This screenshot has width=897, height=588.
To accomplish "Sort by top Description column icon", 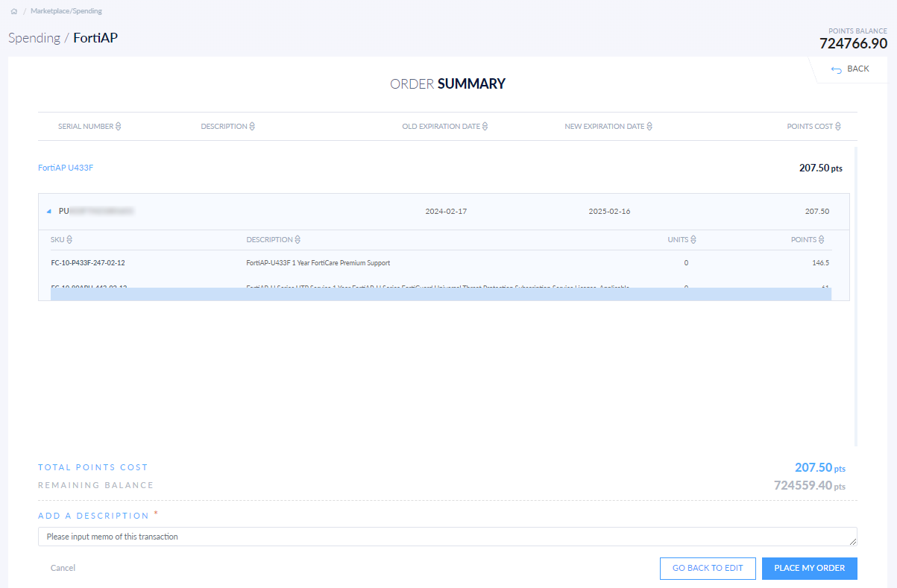I will coord(251,127).
